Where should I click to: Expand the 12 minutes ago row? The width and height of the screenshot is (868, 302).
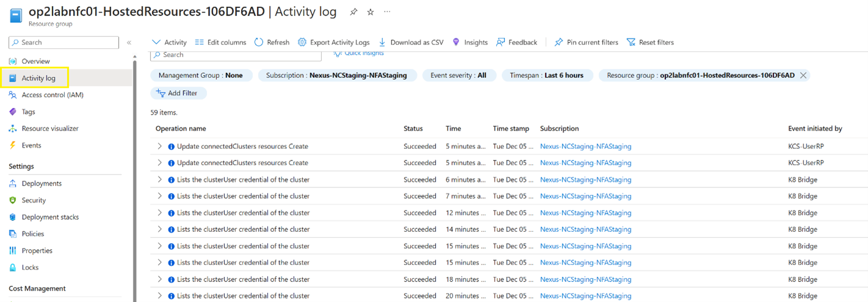tap(159, 213)
